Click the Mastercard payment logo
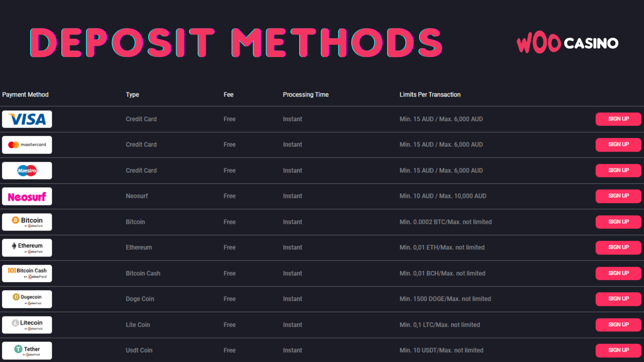The width and height of the screenshot is (644, 362). 27,145
